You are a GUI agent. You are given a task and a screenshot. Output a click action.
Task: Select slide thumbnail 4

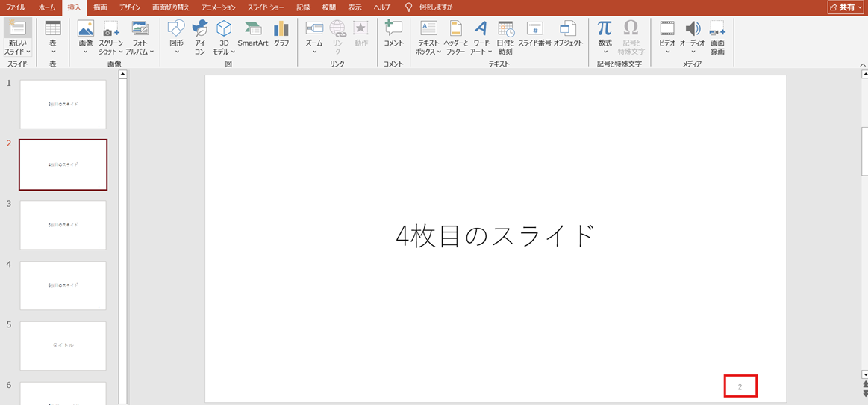pyautogui.click(x=63, y=285)
